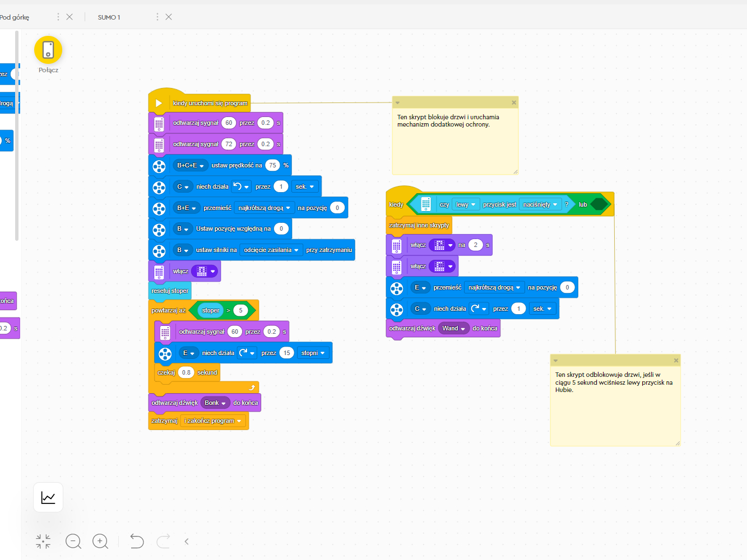Open 'najkrótszą drogą' dropdown in B+E block
Screen dimensions: 747x560
pos(264,208)
